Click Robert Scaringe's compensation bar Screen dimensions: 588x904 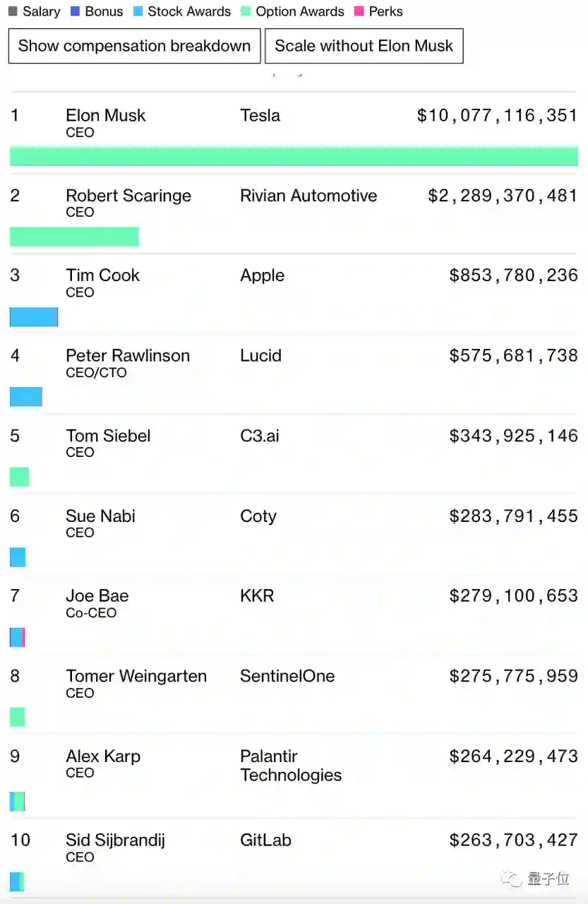coord(74,237)
